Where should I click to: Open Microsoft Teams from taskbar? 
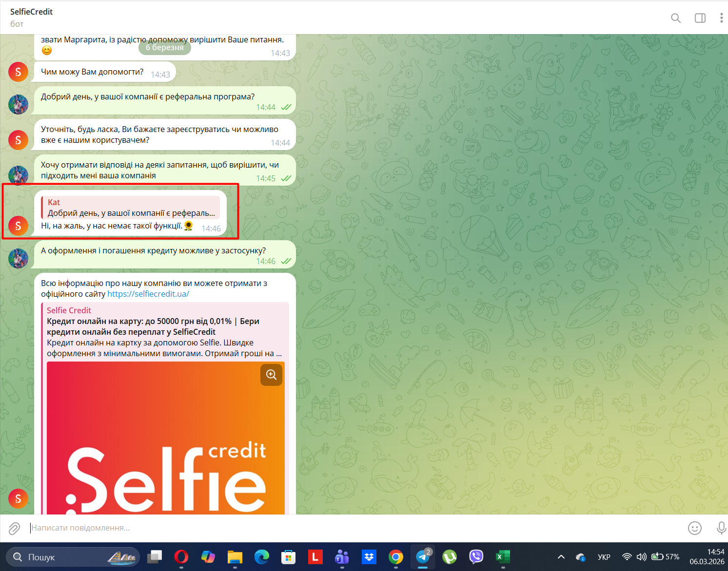pyautogui.click(x=342, y=556)
